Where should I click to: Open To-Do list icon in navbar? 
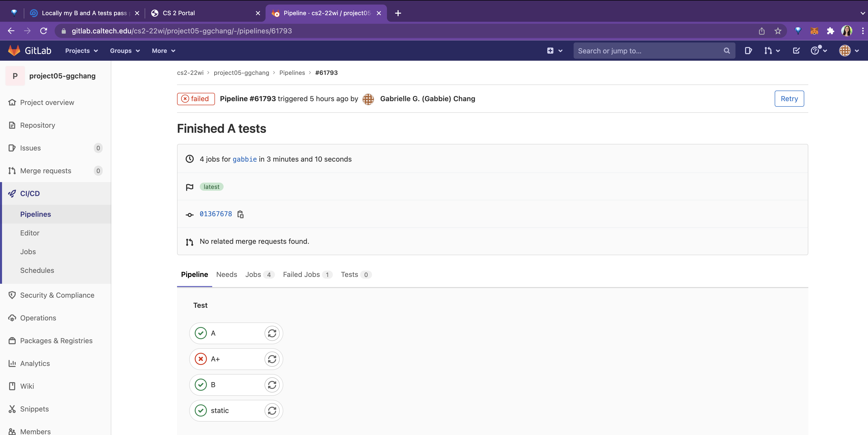[x=796, y=51]
